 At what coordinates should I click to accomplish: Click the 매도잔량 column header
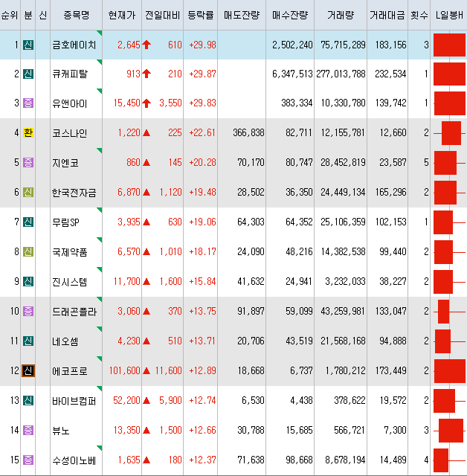(x=242, y=15)
